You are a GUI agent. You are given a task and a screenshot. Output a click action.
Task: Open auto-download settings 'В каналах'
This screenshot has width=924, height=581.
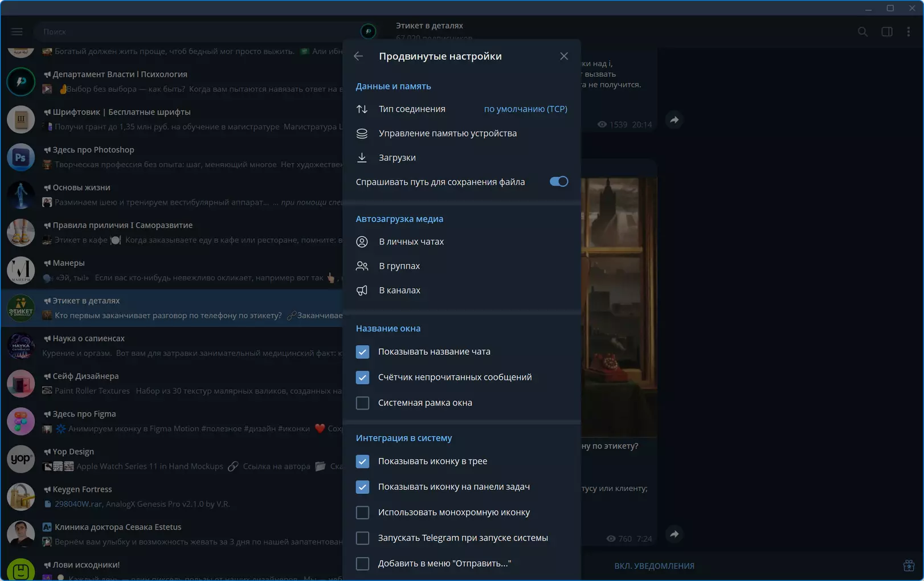(461, 290)
